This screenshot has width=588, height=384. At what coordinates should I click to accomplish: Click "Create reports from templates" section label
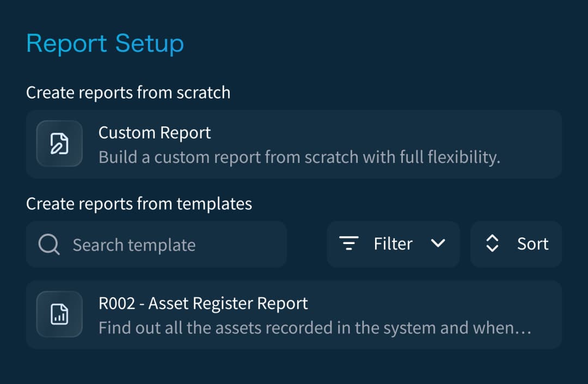pyautogui.click(x=139, y=204)
